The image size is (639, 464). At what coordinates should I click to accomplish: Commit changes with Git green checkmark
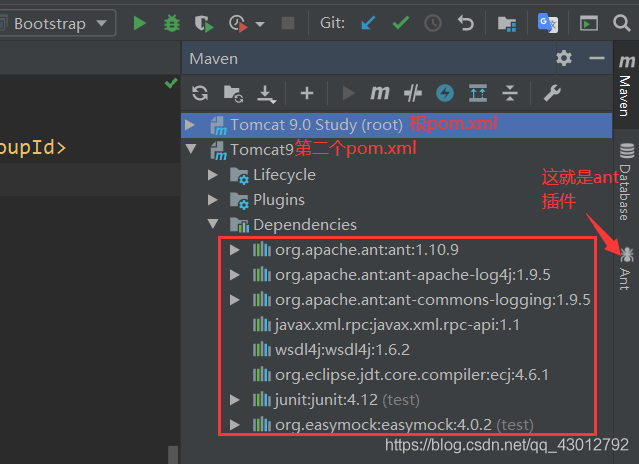[401, 23]
